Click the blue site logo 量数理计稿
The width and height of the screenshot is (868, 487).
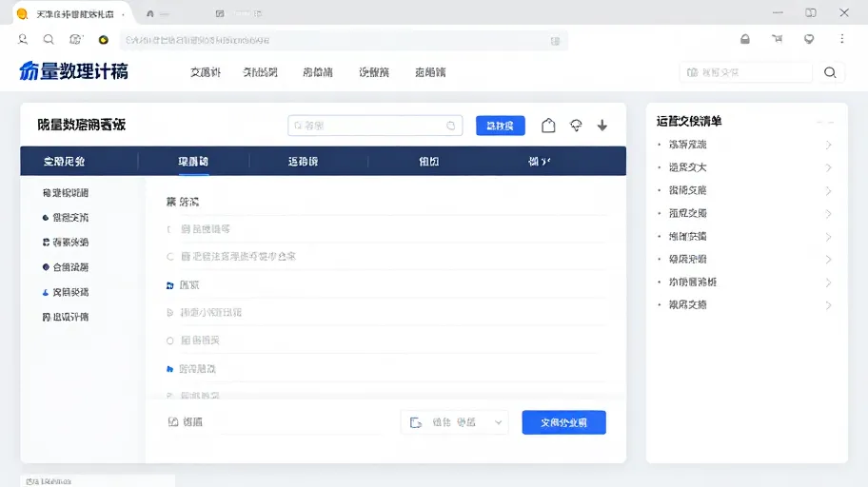click(x=73, y=71)
